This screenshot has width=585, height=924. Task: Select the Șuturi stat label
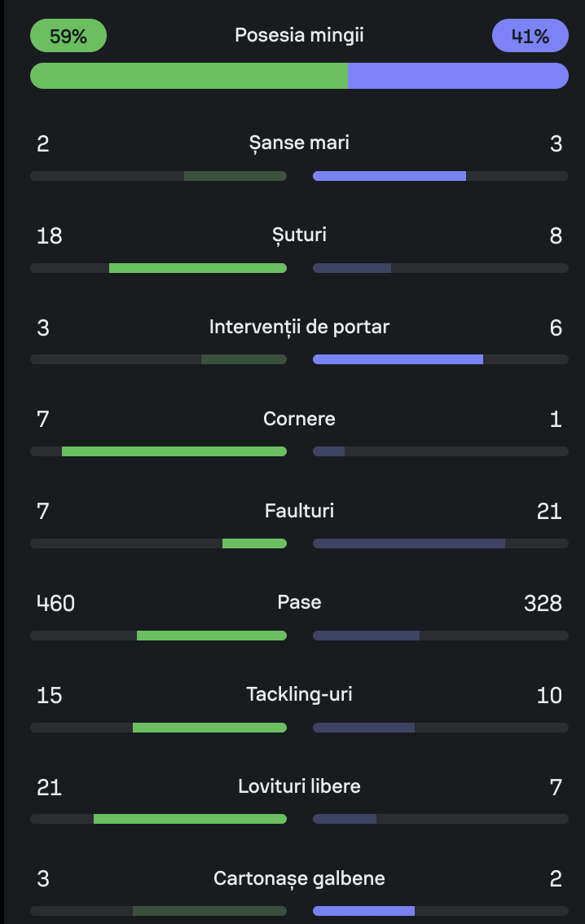[x=299, y=235]
